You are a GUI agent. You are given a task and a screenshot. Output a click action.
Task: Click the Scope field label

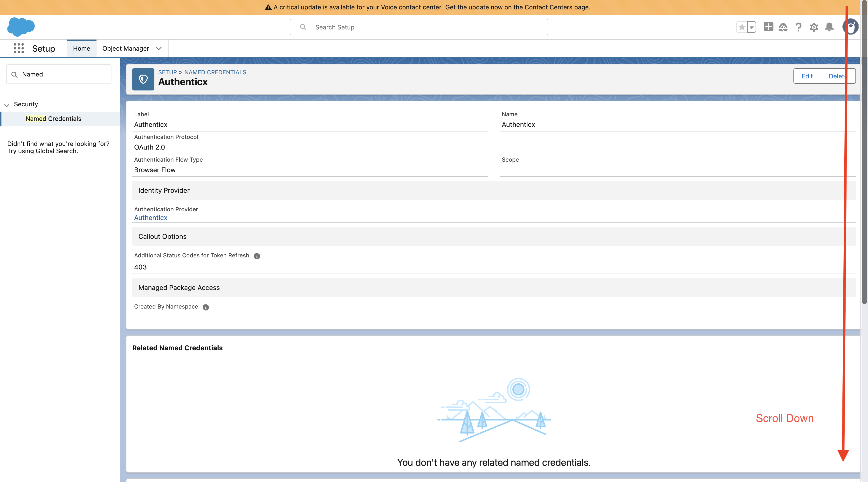pos(510,159)
